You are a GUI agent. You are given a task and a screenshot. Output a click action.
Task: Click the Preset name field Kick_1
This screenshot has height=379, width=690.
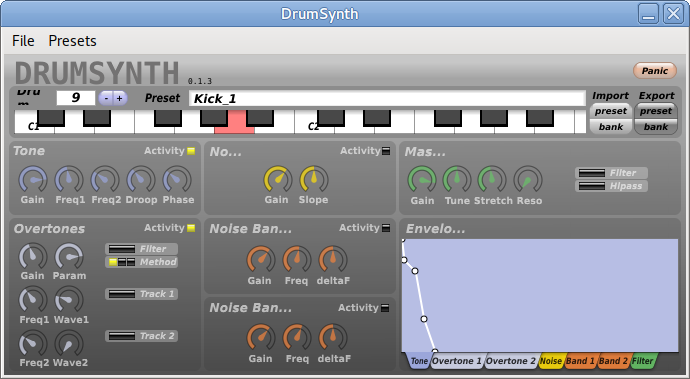coord(387,98)
